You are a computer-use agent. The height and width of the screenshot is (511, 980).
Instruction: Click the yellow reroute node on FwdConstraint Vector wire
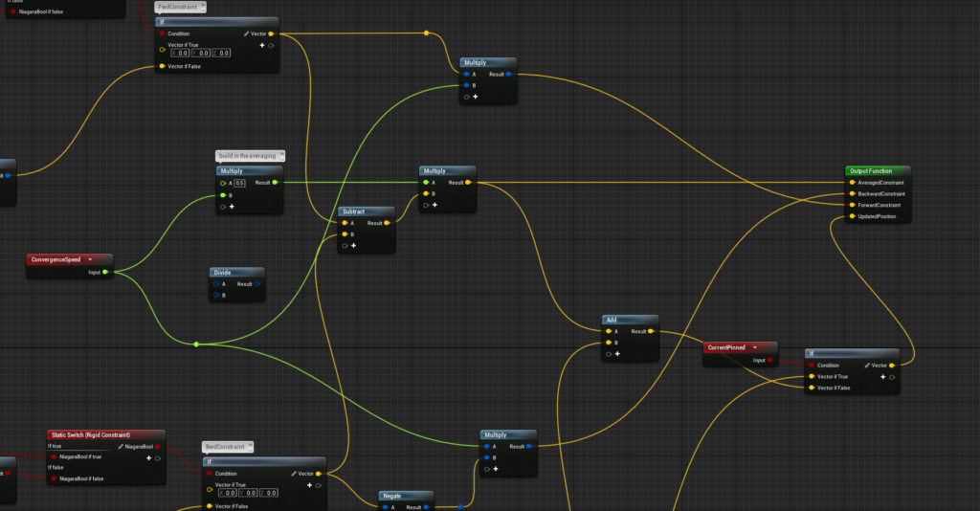426,33
